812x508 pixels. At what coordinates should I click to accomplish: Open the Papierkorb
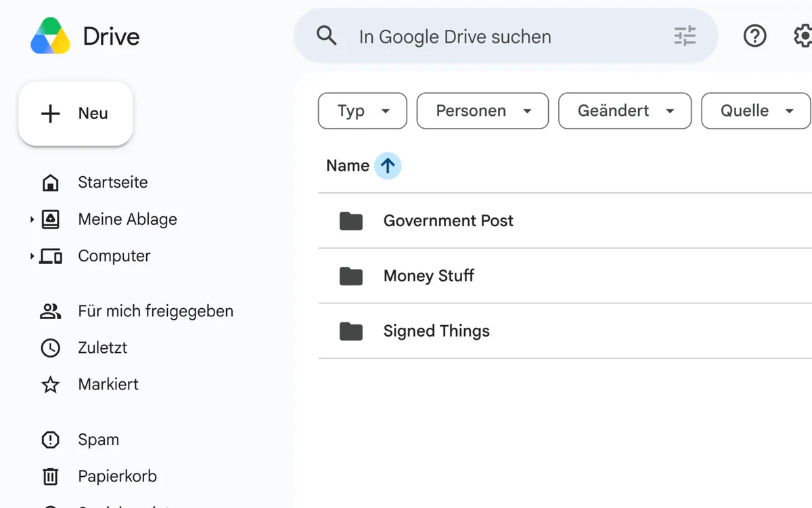(118, 477)
